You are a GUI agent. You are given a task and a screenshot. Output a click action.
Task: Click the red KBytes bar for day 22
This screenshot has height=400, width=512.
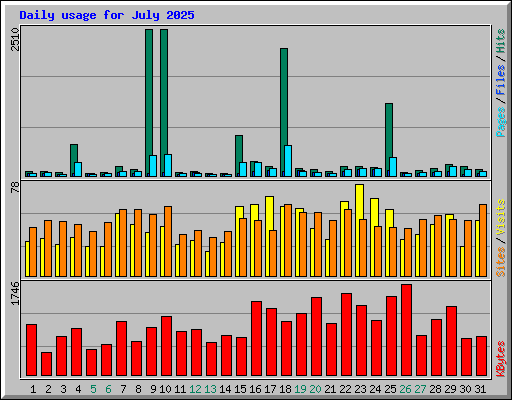click(346, 334)
